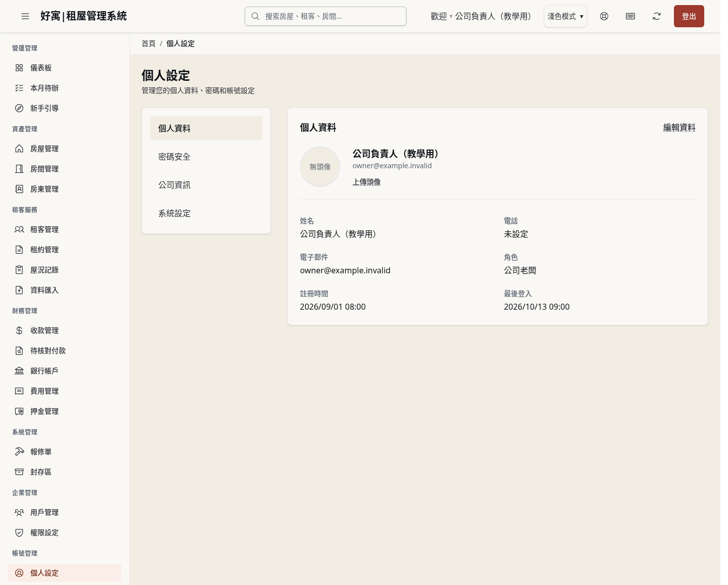This screenshot has width=728, height=585.
Task: Open 屋況記錄 in the sidebar
Action: (65, 270)
